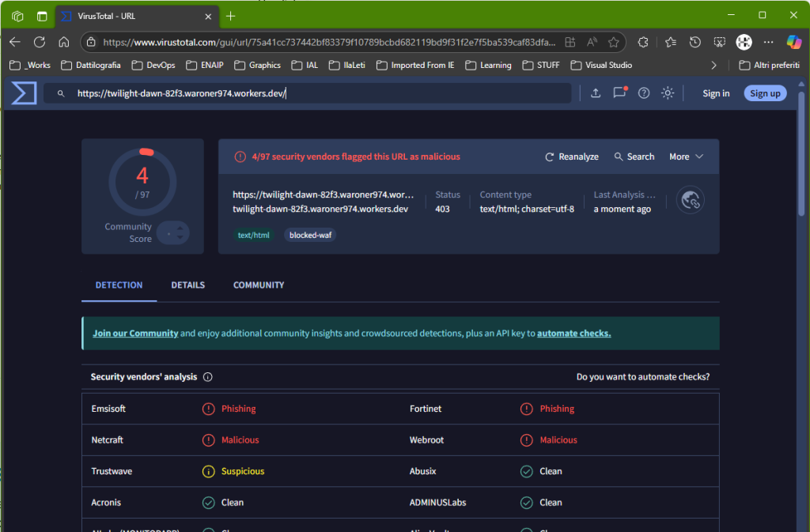Close the VirusTotal - URL tab
This screenshot has width=810, height=532.
(208, 17)
